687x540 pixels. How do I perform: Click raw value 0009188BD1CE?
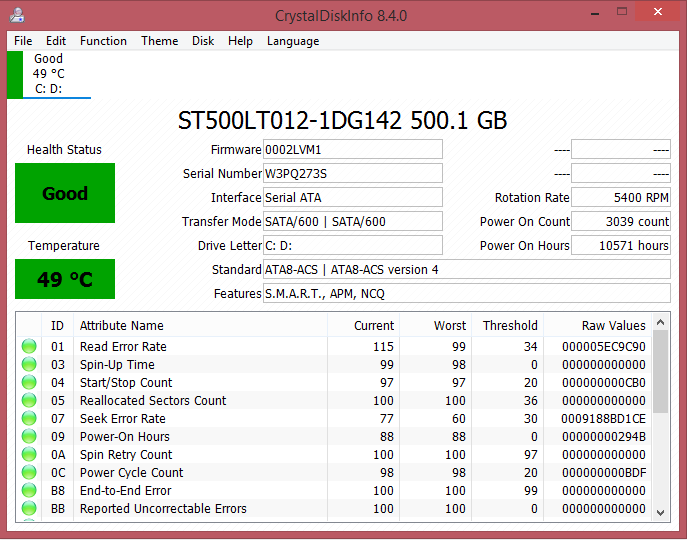pos(603,418)
